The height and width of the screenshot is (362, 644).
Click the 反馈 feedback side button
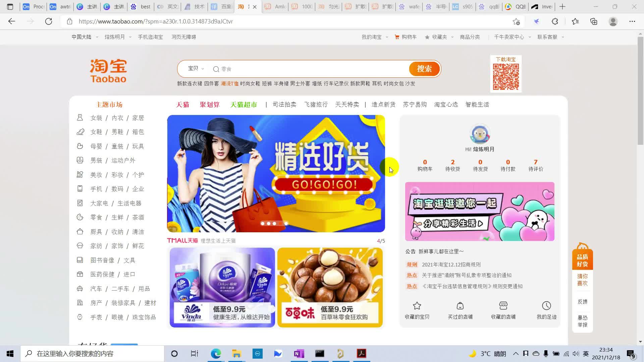[x=582, y=302]
